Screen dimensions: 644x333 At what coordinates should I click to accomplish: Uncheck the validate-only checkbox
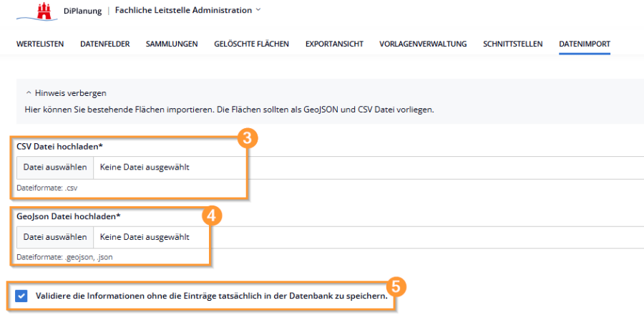click(21, 296)
